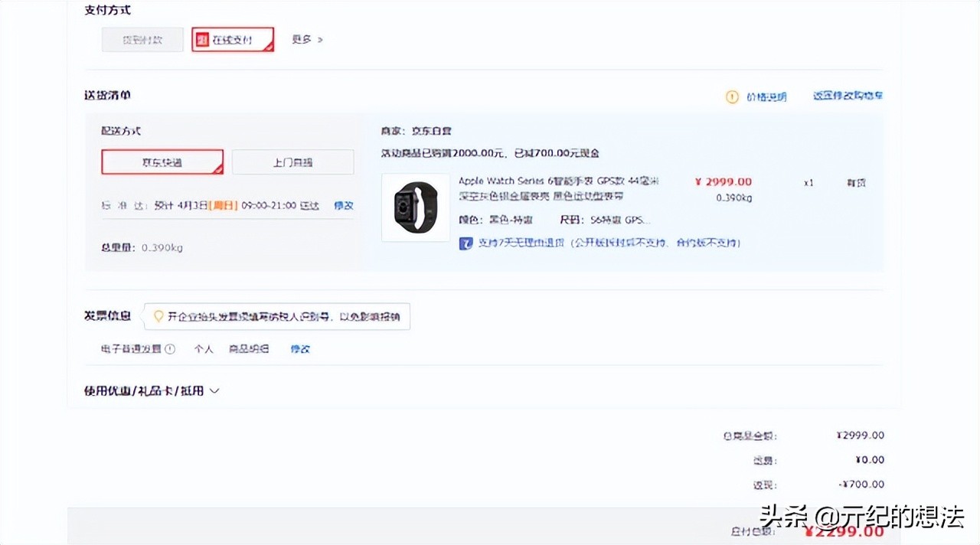Select the 在线支付 payment option
Screen dimensions: 980x545
233,40
